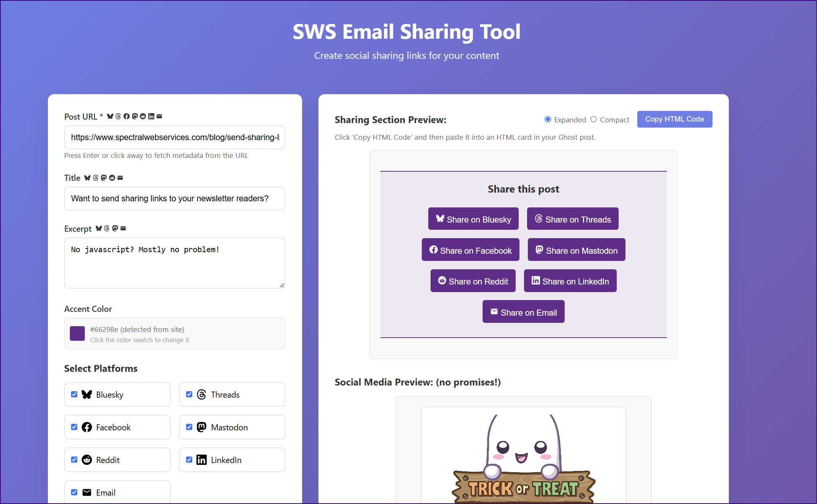Image resolution: width=817 pixels, height=504 pixels.
Task: Click the Bluesky butterfly icon in platform list
Action: tap(87, 395)
